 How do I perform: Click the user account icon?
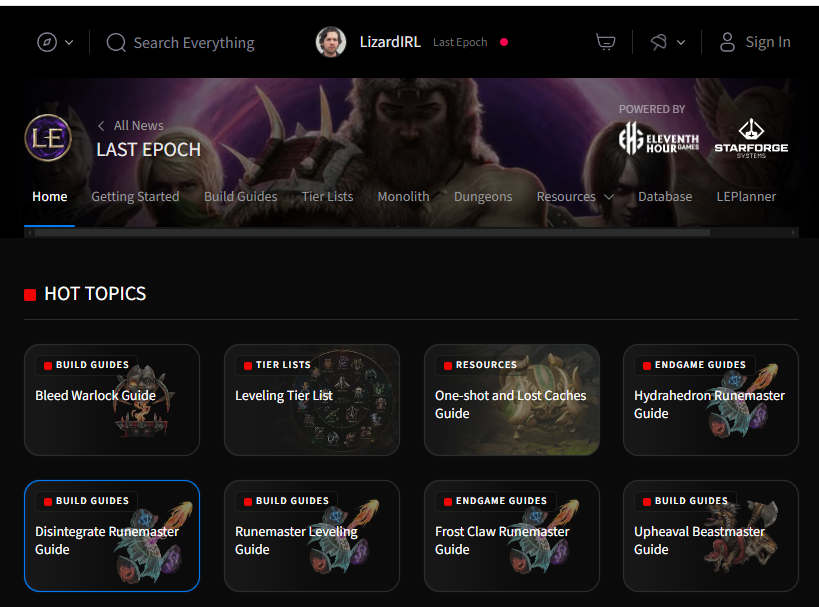(727, 42)
